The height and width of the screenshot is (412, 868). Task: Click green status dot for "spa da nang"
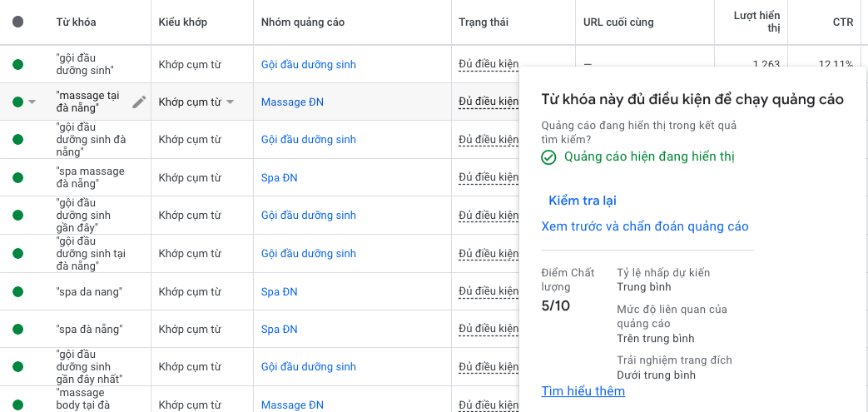point(18,292)
